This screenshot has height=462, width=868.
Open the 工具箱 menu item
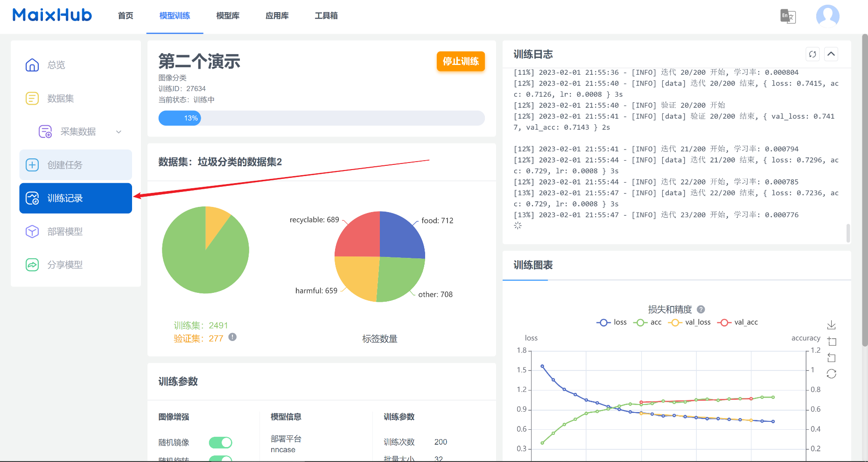pos(326,15)
